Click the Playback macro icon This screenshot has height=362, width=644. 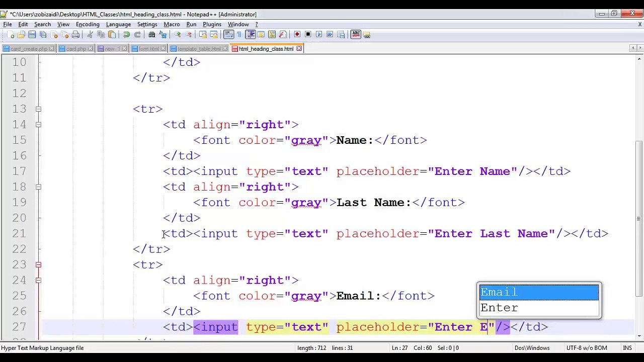point(319,35)
